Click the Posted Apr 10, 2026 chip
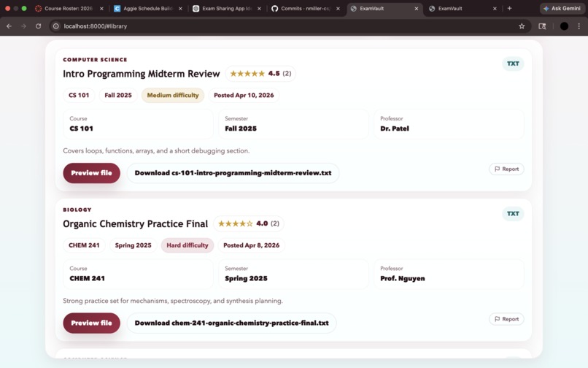The height and width of the screenshot is (368, 588). click(244, 96)
